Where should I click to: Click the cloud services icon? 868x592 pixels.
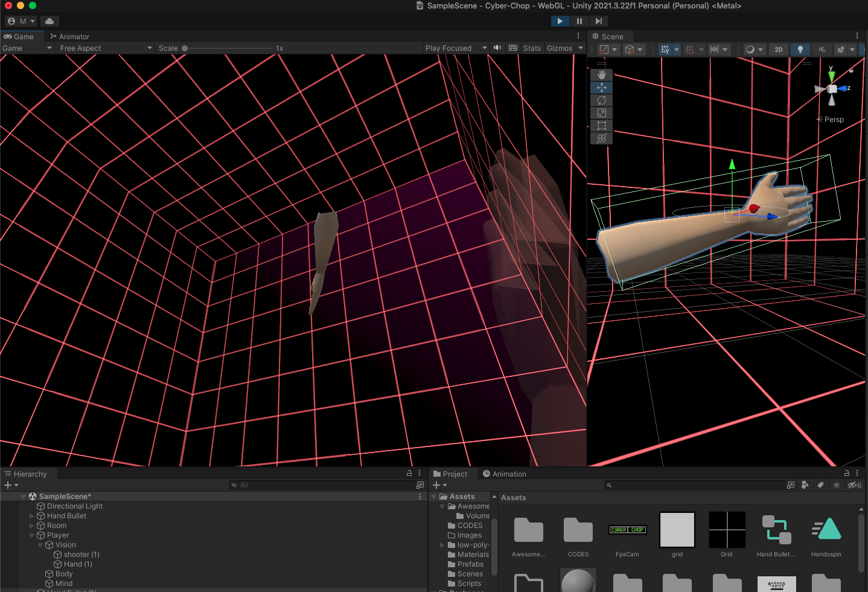(49, 21)
